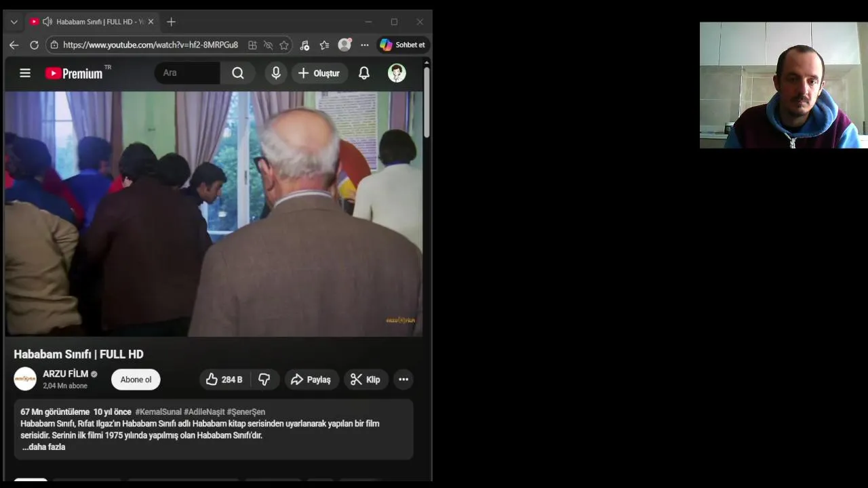
Task: View site info lock icon
Action: [54, 45]
